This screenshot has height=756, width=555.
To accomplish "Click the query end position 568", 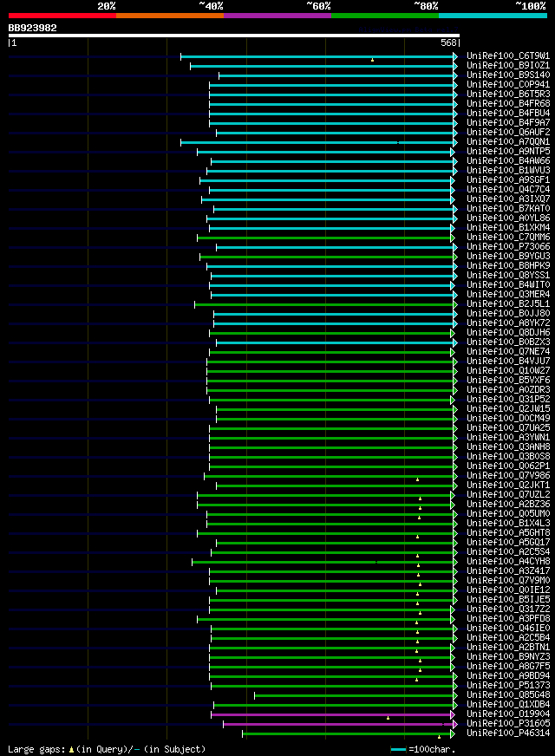I will tap(448, 42).
